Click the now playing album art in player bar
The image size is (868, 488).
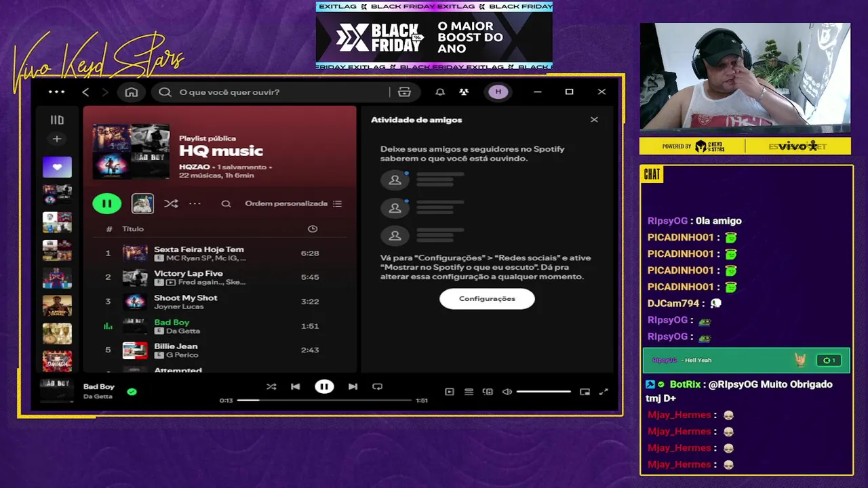pyautogui.click(x=57, y=391)
